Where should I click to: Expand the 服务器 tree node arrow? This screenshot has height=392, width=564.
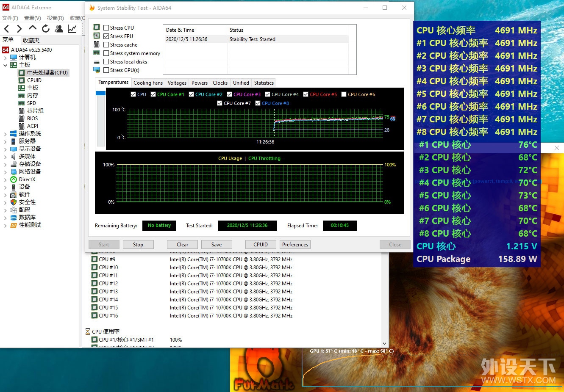(x=5, y=141)
